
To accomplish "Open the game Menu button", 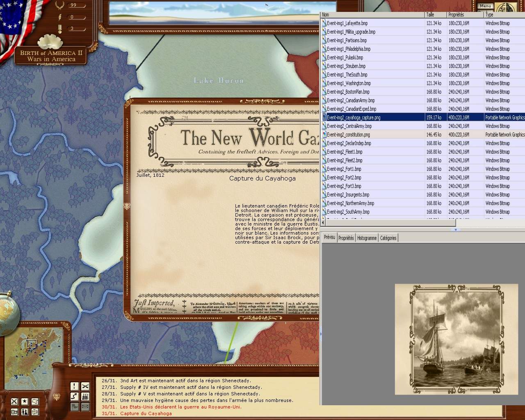I will 485,6.
